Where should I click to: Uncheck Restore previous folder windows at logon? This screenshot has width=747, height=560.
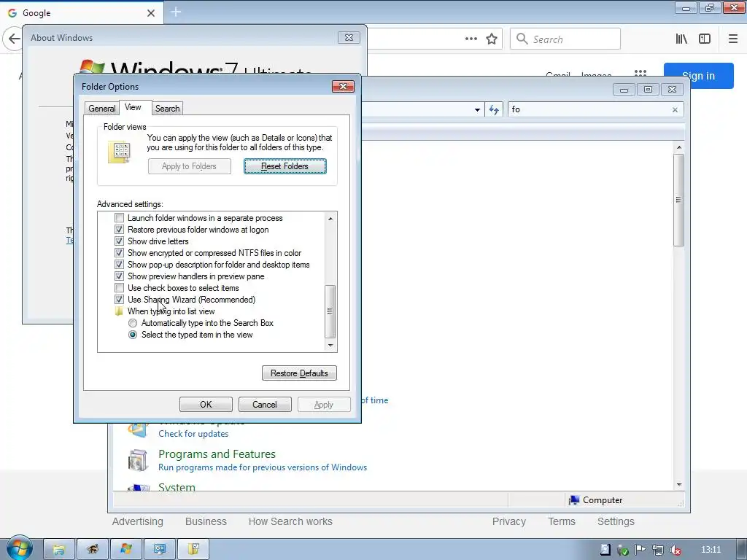(x=119, y=230)
